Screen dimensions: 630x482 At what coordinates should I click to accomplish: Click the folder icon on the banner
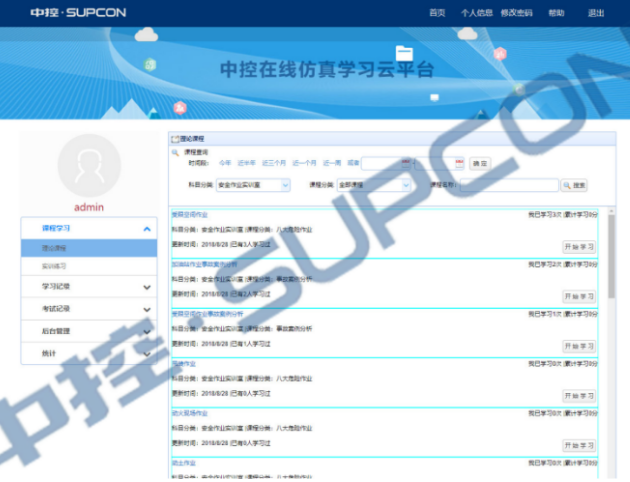(404, 53)
